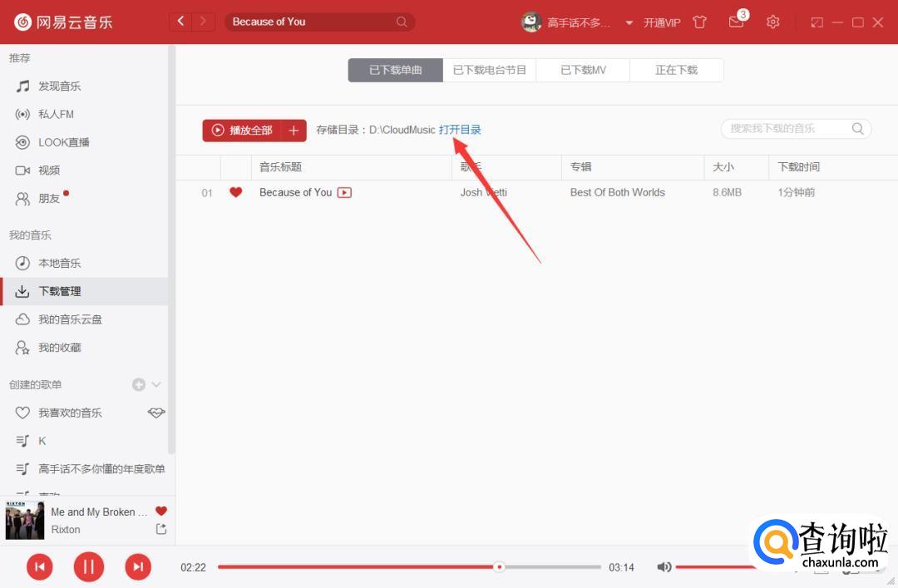The width and height of the screenshot is (898, 588).
Task: Click the search magnifier in top bar
Action: pyautogui.click(x=402, y=22)
